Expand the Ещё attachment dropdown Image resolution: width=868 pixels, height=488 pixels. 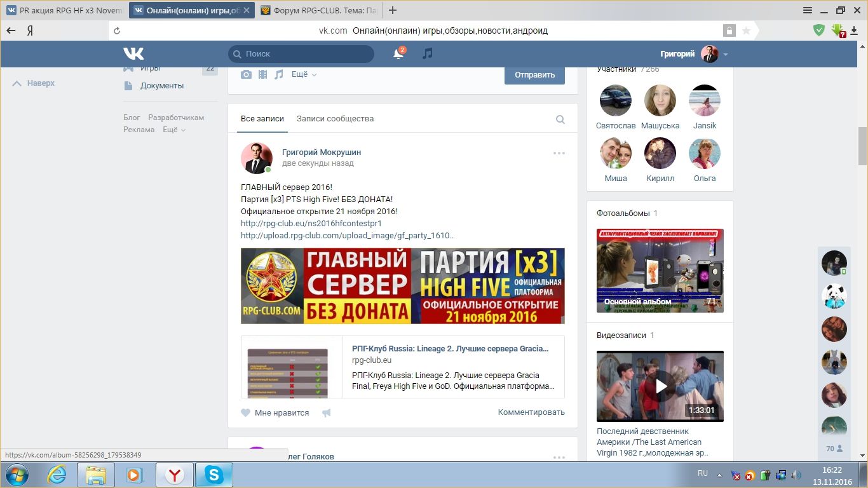[304, 74]
